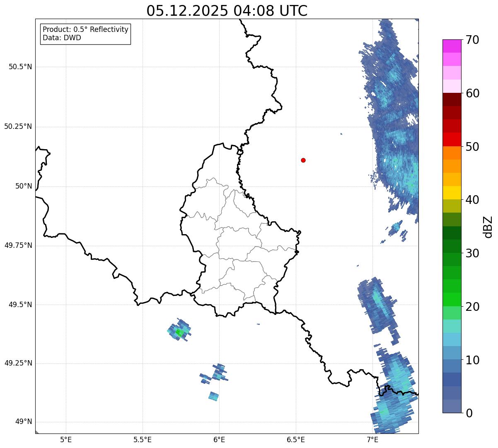Click the bright green colorbar swatch just above 20
The image size is (498, 448).
click(x=452, y=300)
